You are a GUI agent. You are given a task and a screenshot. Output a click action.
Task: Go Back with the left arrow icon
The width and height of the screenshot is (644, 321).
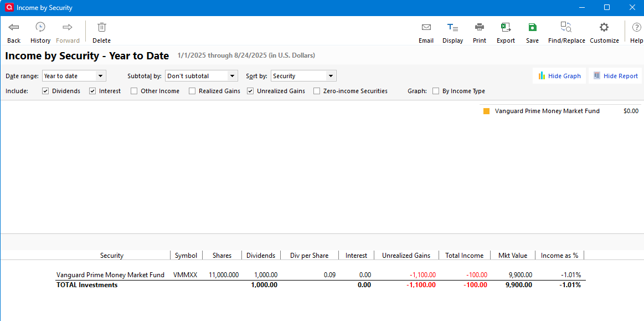click(x=13, y=28)
